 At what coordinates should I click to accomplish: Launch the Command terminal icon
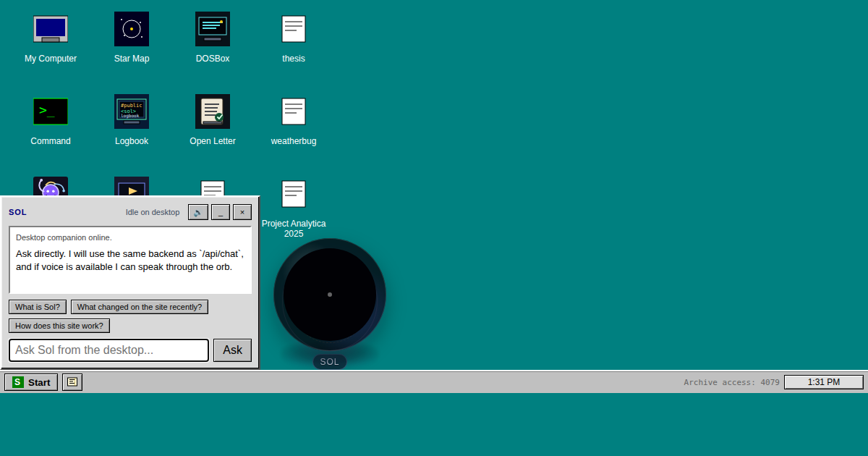(x=51, y=112)
